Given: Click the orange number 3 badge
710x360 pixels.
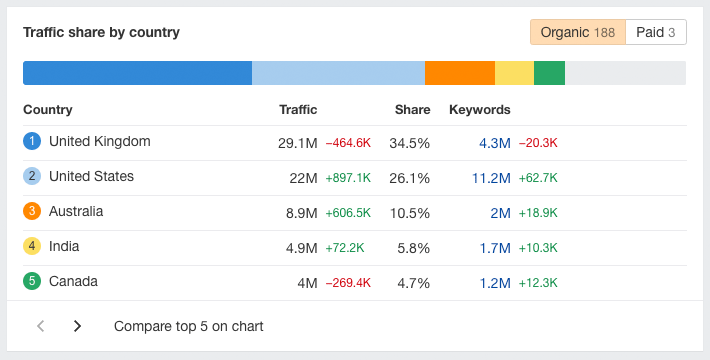Looking at the screenshot, I should point(32,211).
